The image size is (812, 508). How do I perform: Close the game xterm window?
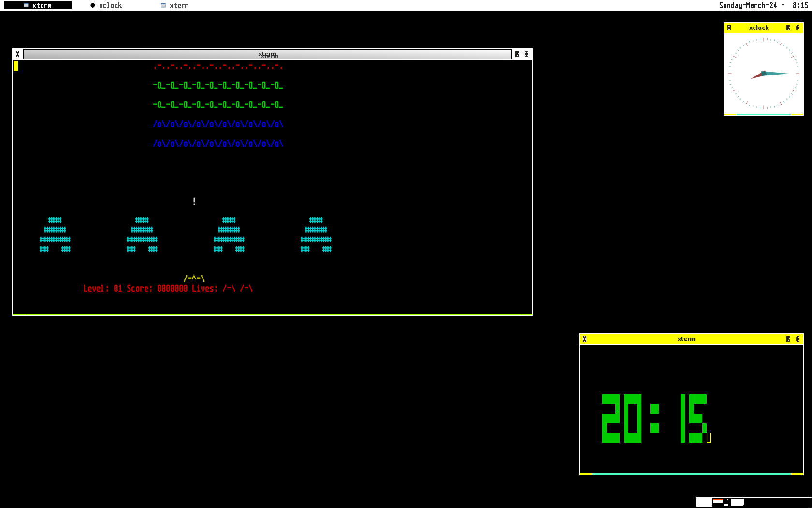click(x=526, y=54)
